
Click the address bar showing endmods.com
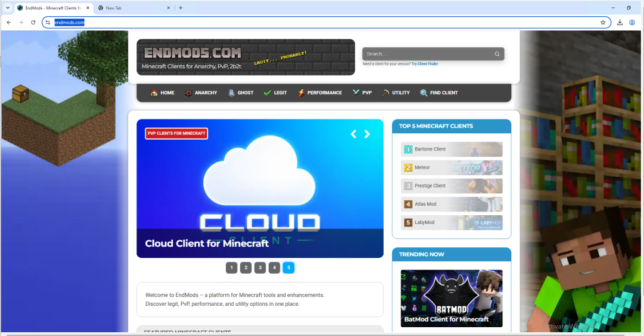[x=326, y=23]
